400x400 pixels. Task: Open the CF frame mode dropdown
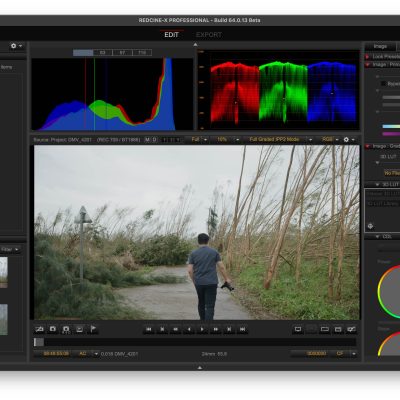point(345,353)
